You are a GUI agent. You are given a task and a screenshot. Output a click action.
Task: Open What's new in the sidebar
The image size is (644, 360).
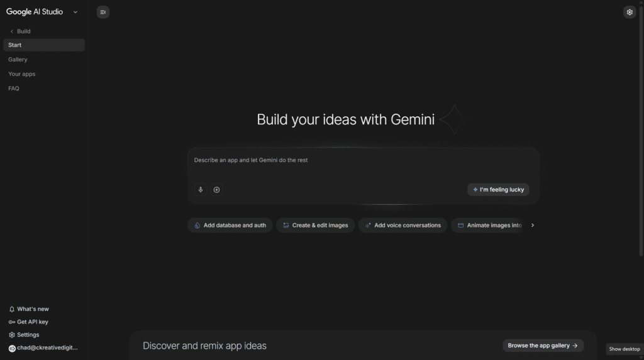(x=29, y=309)
